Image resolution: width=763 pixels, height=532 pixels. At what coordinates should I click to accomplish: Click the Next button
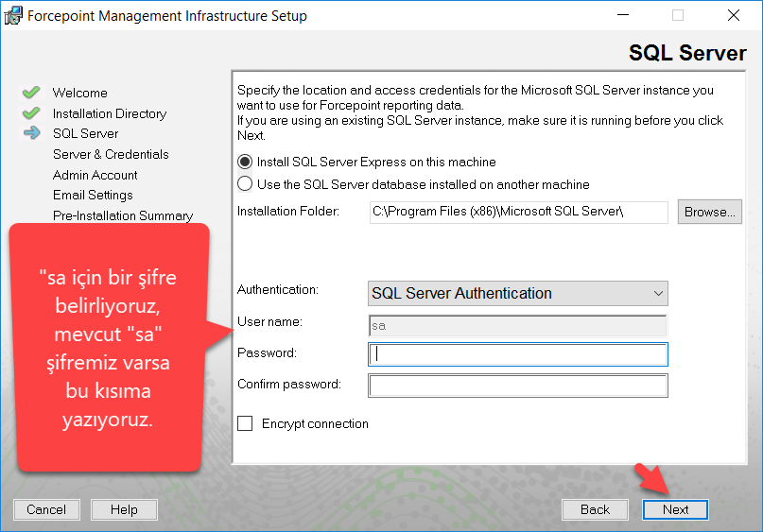(675, 509)
